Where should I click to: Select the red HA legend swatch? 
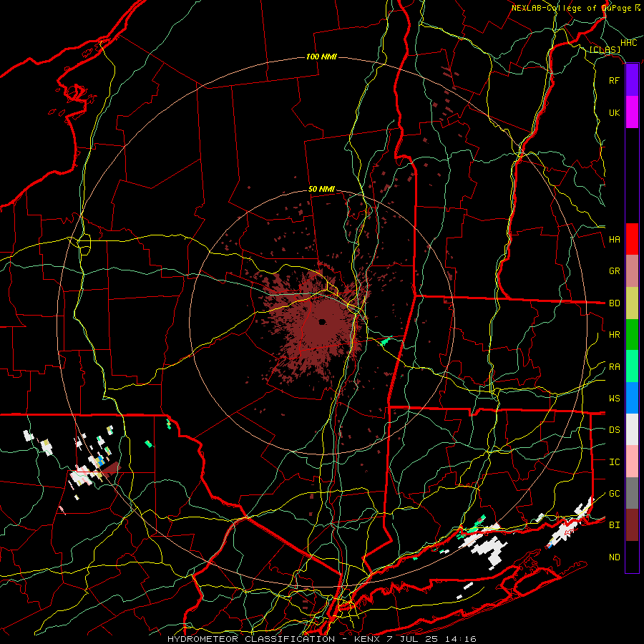tap(632, 239)
